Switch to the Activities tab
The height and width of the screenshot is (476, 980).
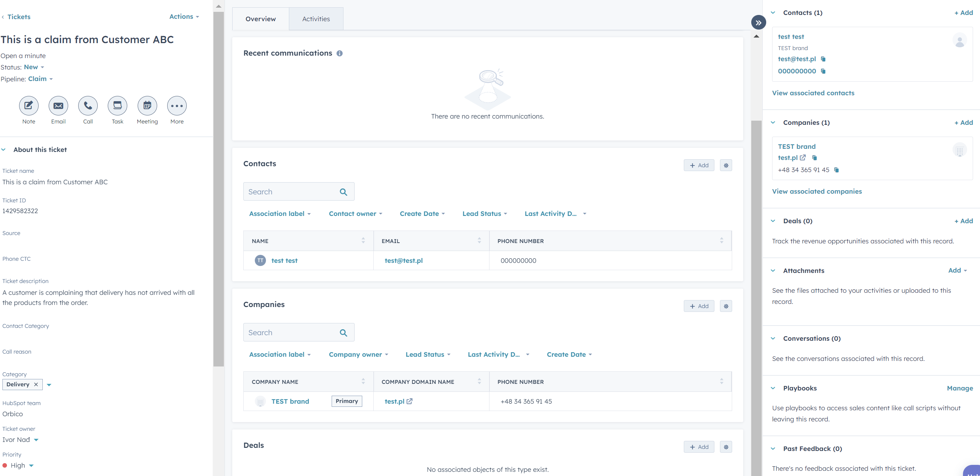[x=316, y=19]
